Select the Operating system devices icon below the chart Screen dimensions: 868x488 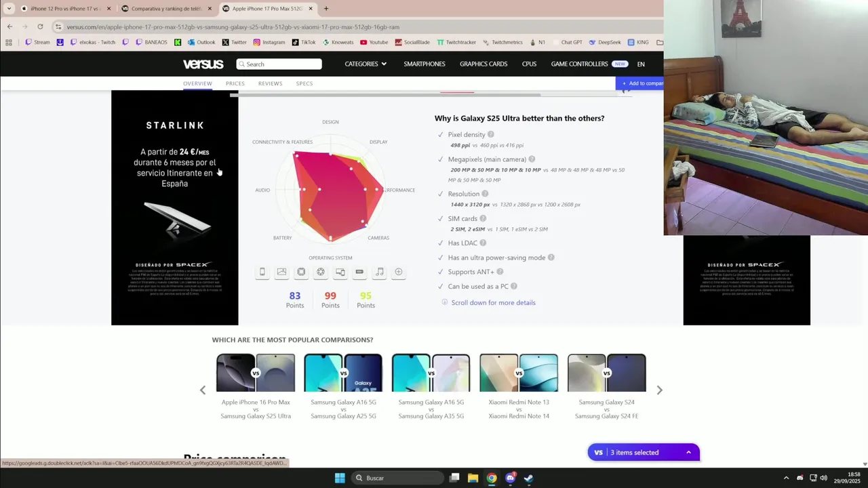(x=340, y=272)
